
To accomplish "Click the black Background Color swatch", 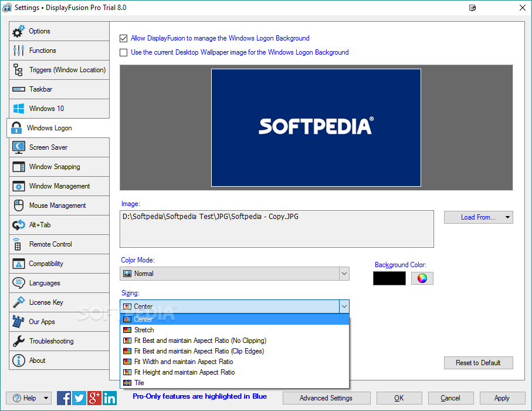I will (x=389, y=278).
